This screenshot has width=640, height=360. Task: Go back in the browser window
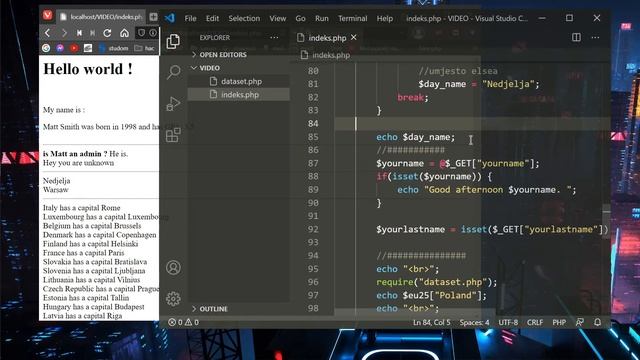click(48, 33)
